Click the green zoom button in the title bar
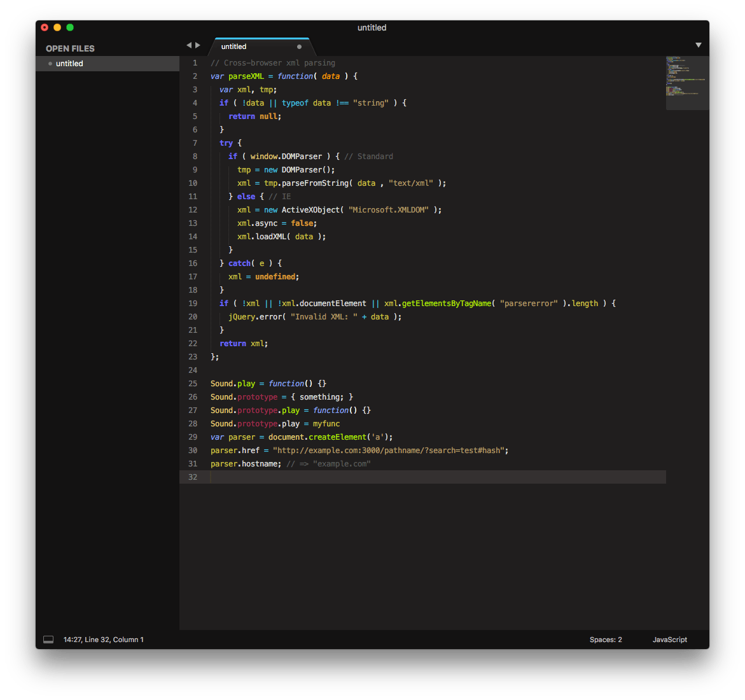Image resolution: width=745 pixels, height=700 pixels. (70, 27)
